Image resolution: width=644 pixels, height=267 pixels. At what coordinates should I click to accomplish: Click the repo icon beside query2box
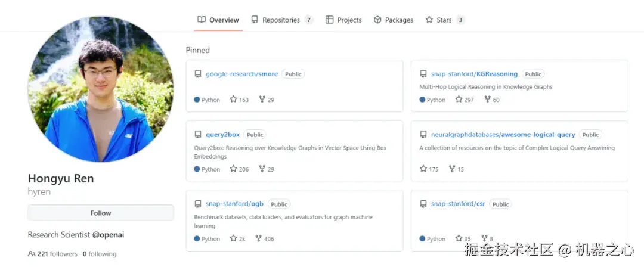(198, 134)
